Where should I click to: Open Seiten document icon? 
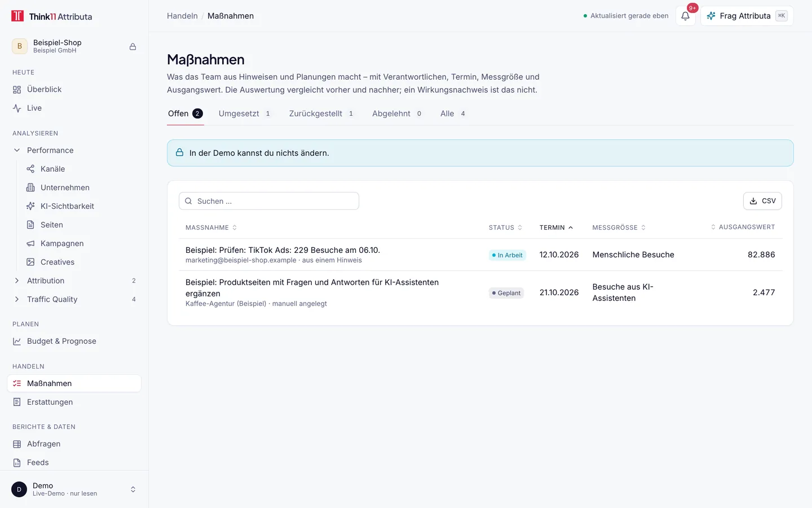[x=30, y=225]
